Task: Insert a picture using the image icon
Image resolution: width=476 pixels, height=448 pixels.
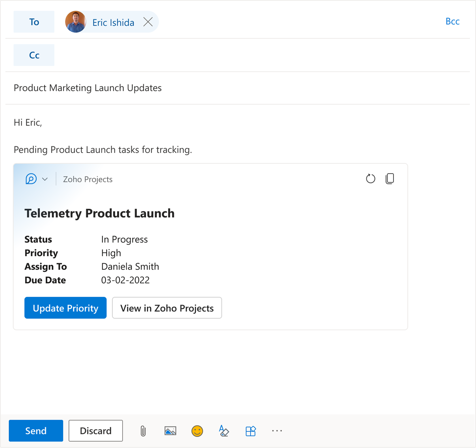Action: pyautogui.click(x=170, y=431)
